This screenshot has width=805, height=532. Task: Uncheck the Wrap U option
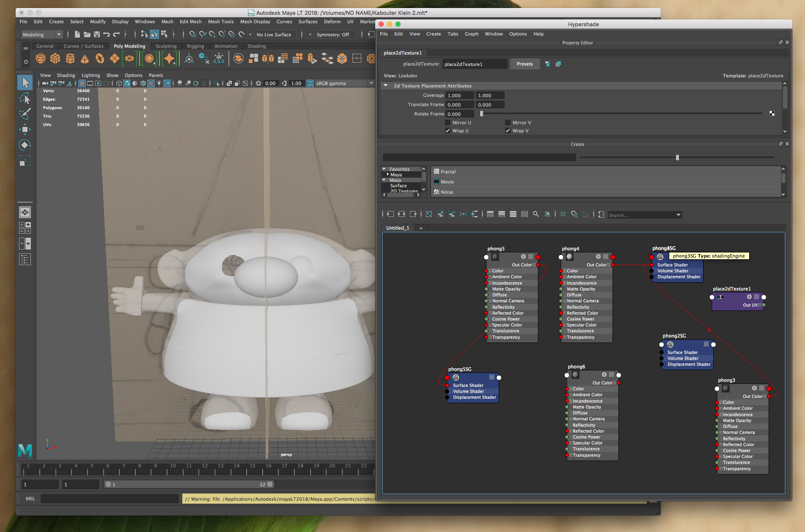[x=448, y=131]
